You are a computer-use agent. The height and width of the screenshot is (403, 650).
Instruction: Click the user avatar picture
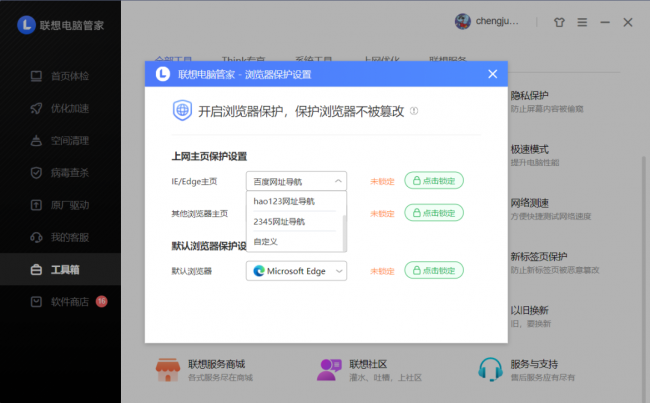click(463, 21)
